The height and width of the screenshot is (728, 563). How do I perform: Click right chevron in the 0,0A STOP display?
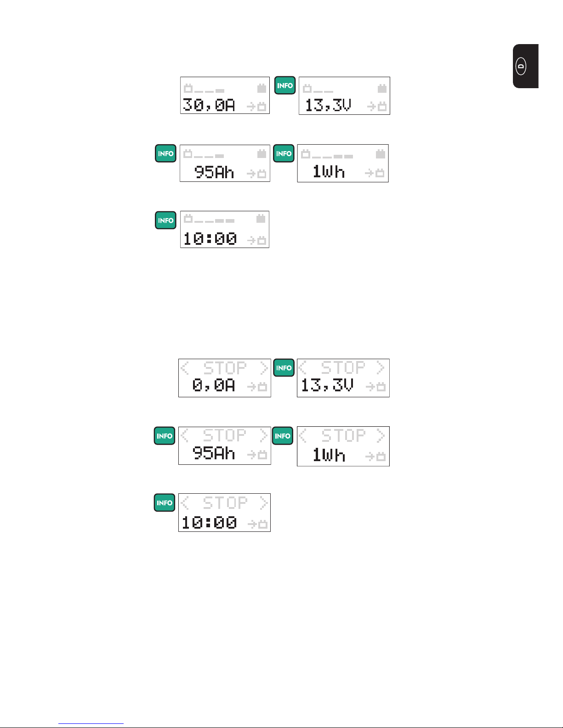pos(264,368)
